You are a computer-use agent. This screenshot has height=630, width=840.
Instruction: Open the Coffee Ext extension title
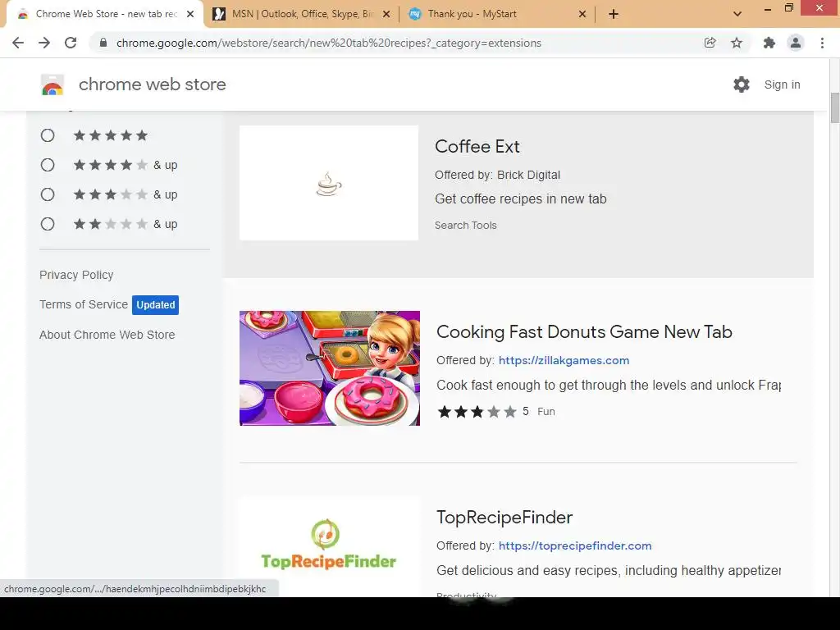click(477, 146)
